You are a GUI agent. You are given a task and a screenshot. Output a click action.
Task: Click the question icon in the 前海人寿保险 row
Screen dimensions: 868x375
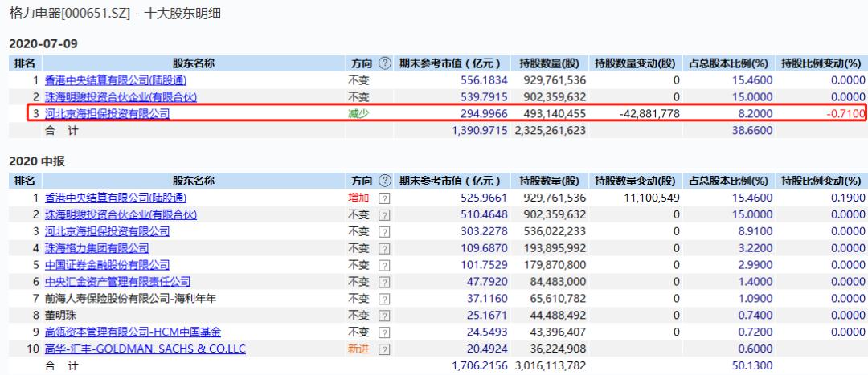pyautogui.click(x=384, y=300)
